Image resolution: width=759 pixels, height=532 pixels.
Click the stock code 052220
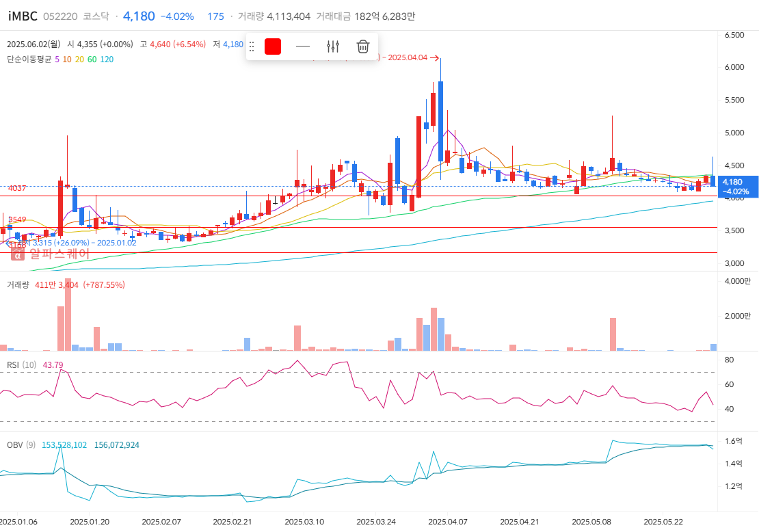(x=60, y=16)
